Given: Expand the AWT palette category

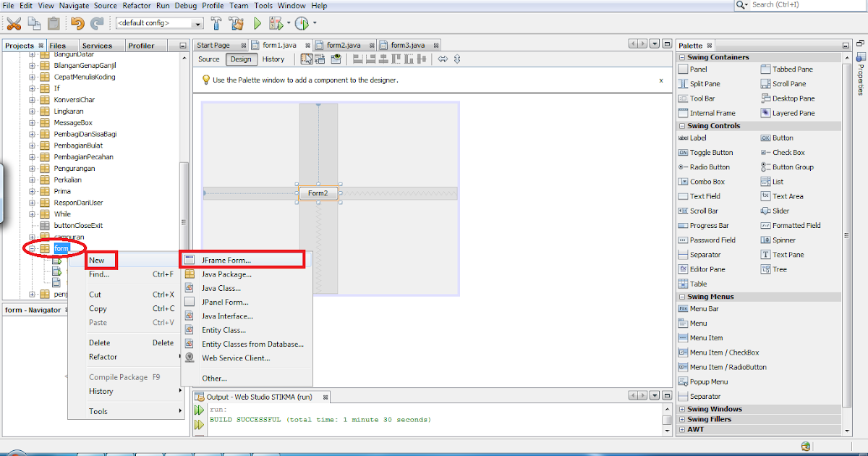Looking at the screenshot, I should pyautogui.click(x=681, y=429).
